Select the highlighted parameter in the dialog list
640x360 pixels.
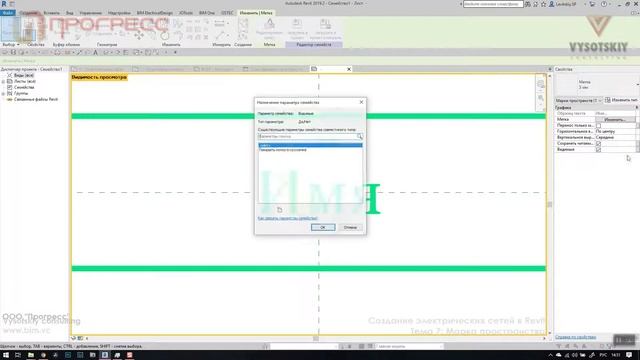[310, 145]
